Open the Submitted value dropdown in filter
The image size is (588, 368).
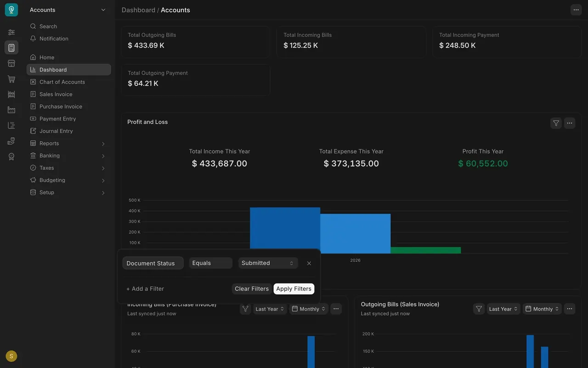[268, 263]
